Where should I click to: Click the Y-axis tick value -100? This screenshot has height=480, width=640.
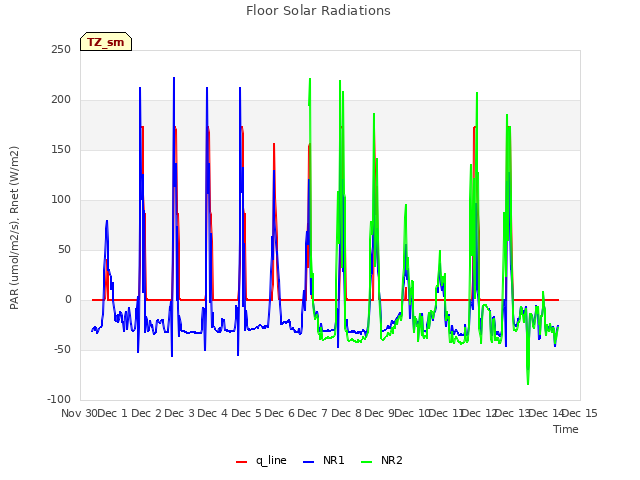pyautogui.click(x=59, y=399)
